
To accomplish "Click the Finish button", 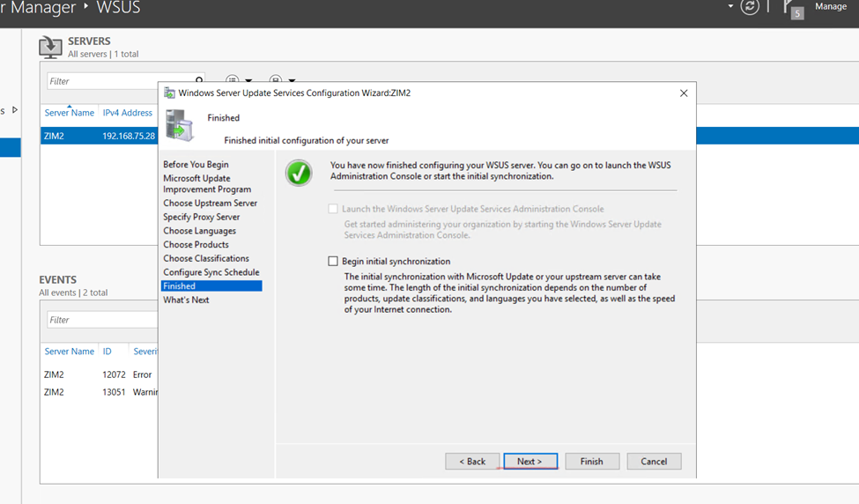I will [x=591, y=461].
